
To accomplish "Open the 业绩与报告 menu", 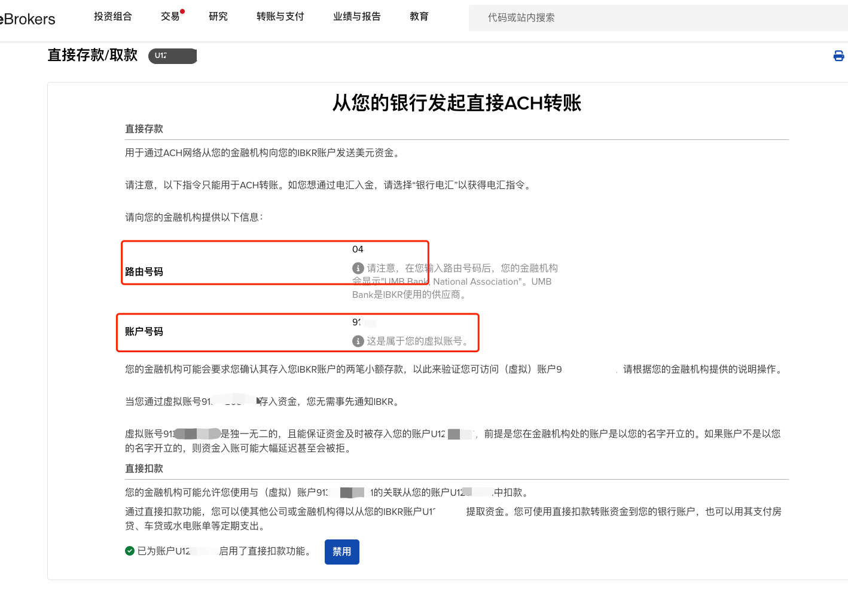I will coord(357,17).
